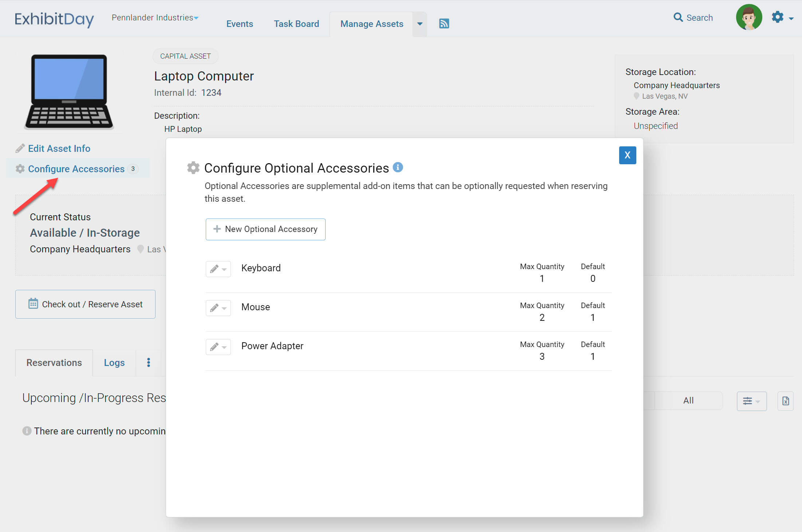Expand the Pennlander Industries account dropdown
The width and height of the screenshot is (802, 532).
155,17
